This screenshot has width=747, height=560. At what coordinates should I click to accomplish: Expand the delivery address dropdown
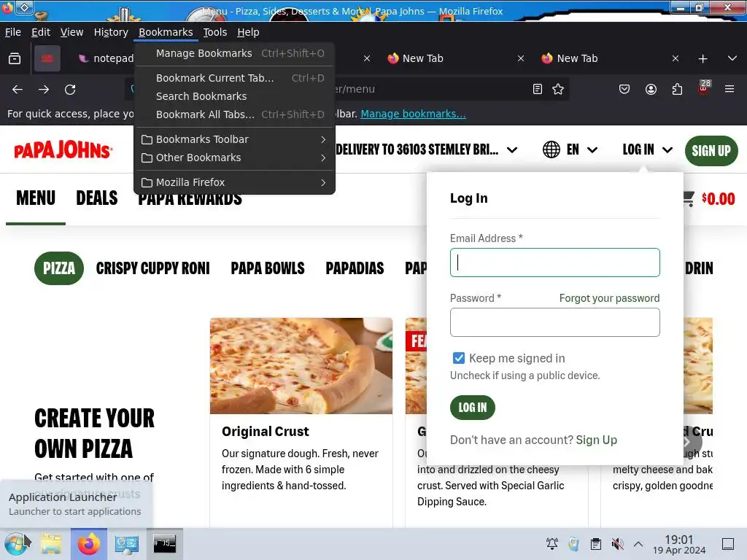[512, 150]
